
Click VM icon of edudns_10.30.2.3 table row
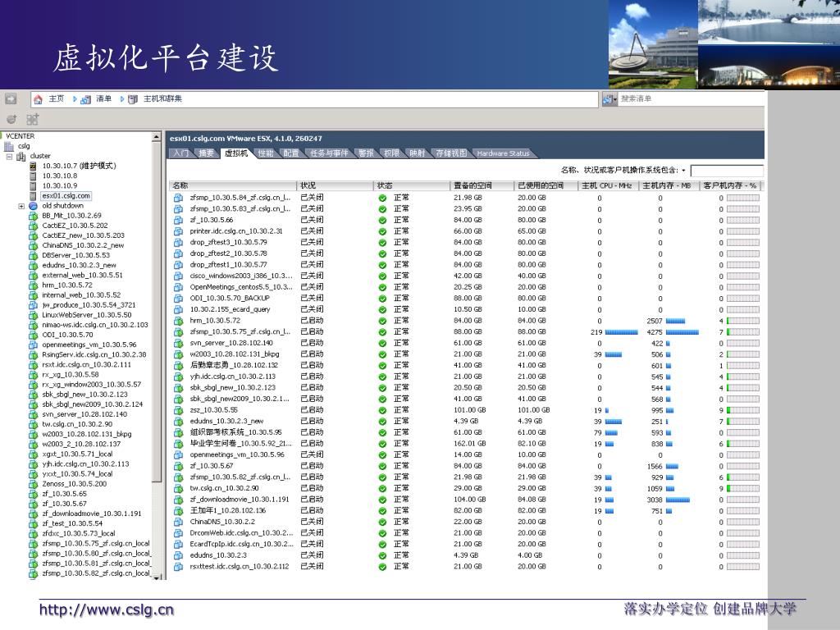click(x=178, y=555)
